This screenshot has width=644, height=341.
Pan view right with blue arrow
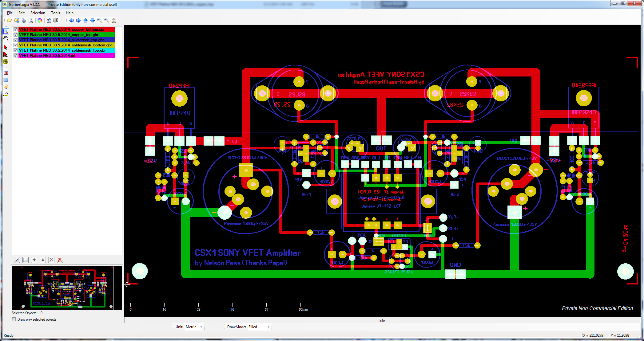(78, 20)
